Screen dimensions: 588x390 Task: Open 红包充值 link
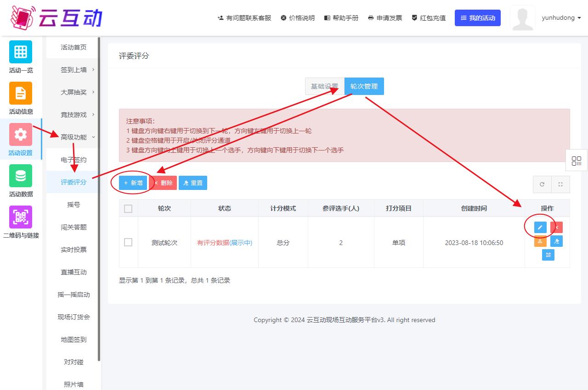point(429,18)
